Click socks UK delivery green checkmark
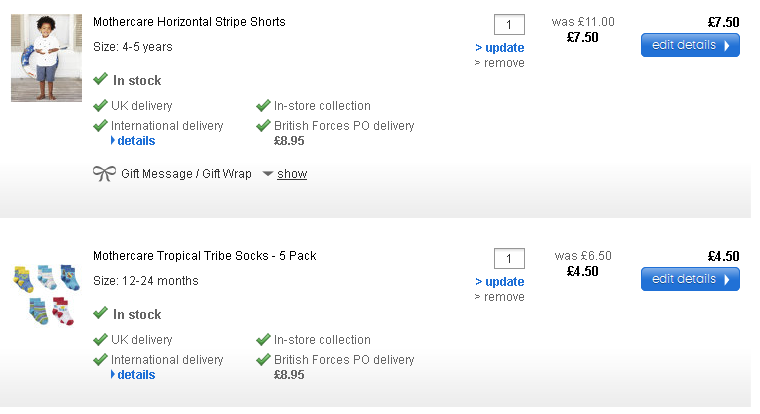Viewport: 760px width, 414px height. tap(100, 340)
